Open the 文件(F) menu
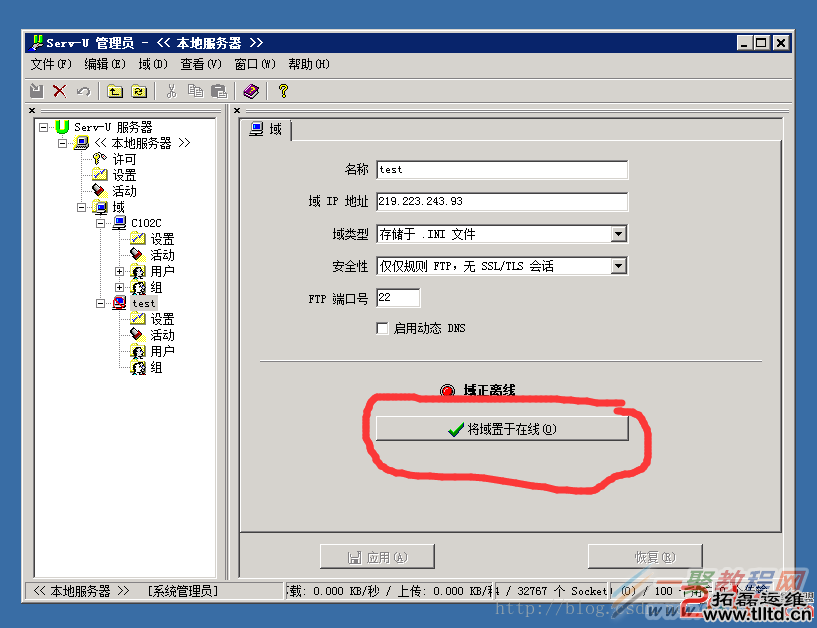Image resolution: width=817 pixels, height=628 pixels. [51, 64]
